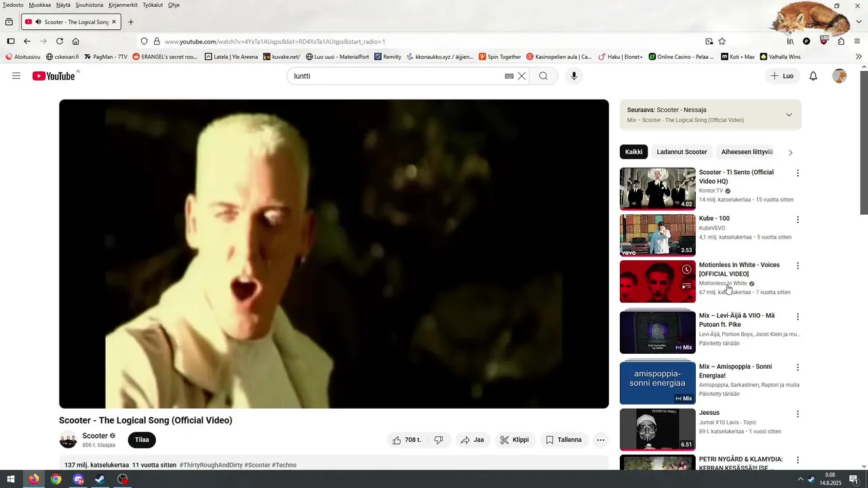Show more bookmarks overflow chevron

click(859, 57)
